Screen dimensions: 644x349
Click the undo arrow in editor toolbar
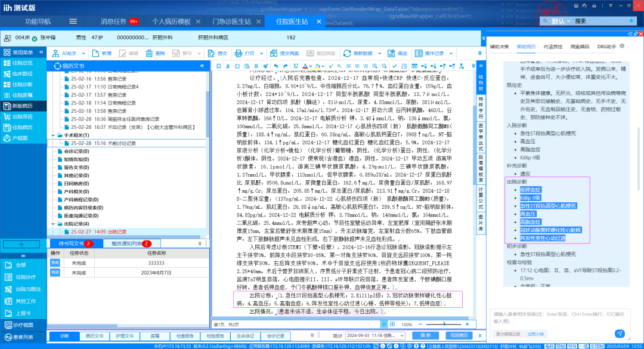point(276,66)
